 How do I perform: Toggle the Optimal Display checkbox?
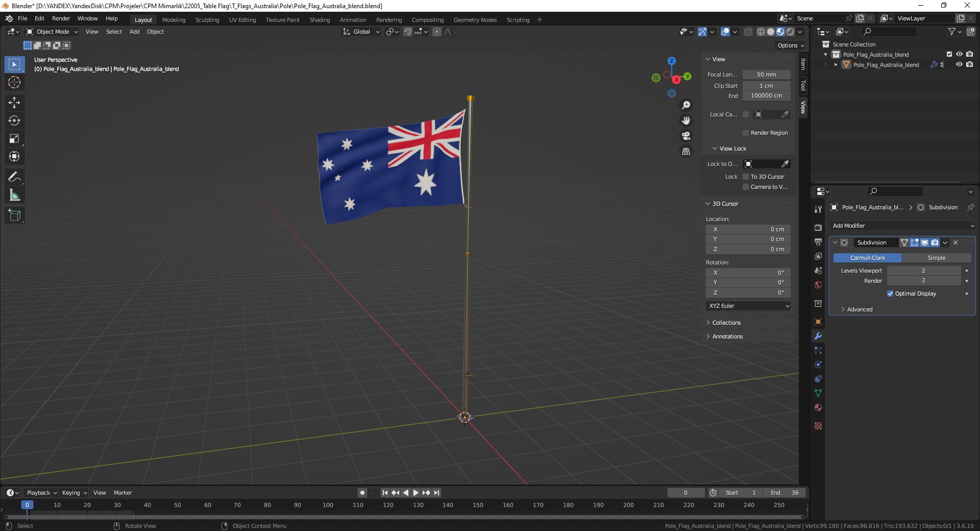click(890, 294)
